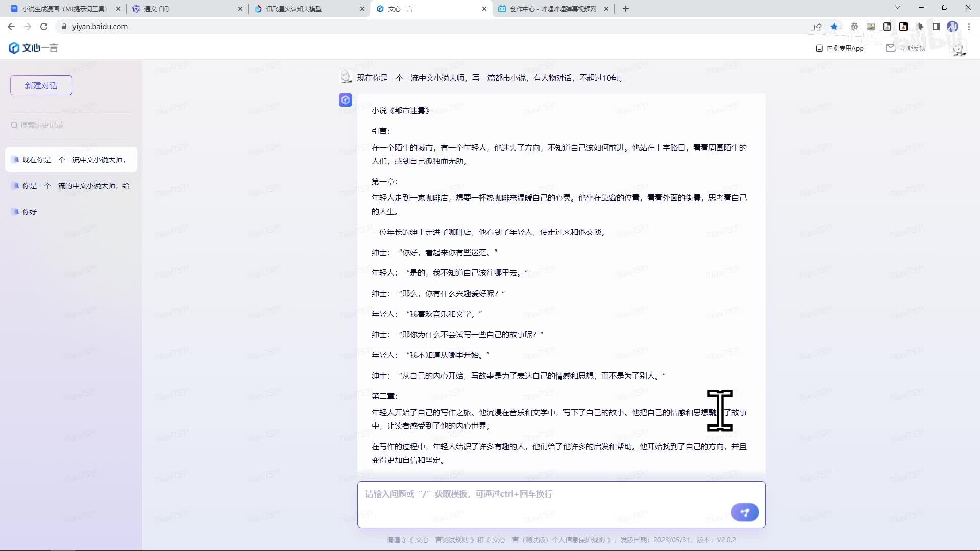Click the user avatar in page header
Image resolution: width=980 pixels, height=551 pixels.
tap(958, 48)
